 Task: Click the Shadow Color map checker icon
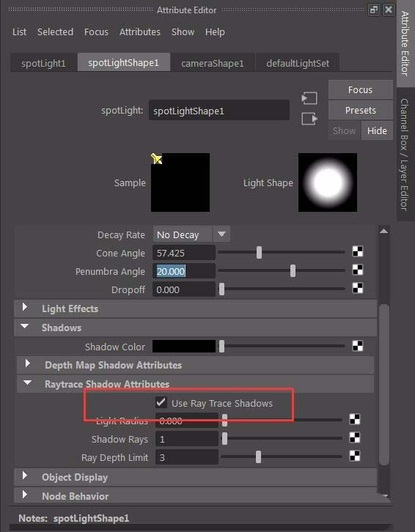(358, 346)
